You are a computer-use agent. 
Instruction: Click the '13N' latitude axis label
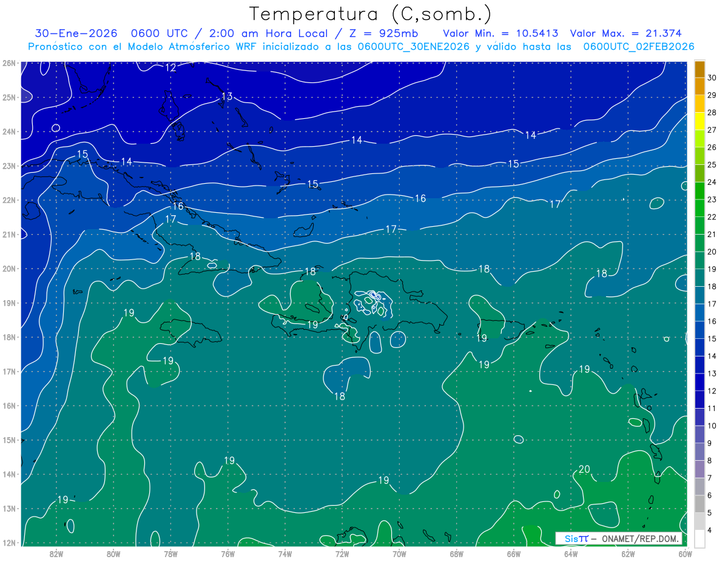[8, 508]
